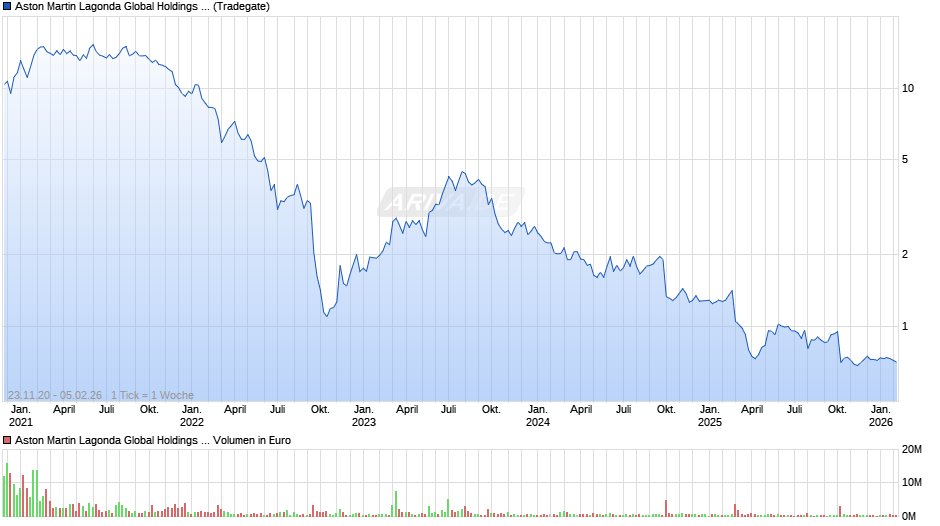This screenshot has width=940, height=526.
Task: Click the price low point in October 2022
Action: (327, 316)
